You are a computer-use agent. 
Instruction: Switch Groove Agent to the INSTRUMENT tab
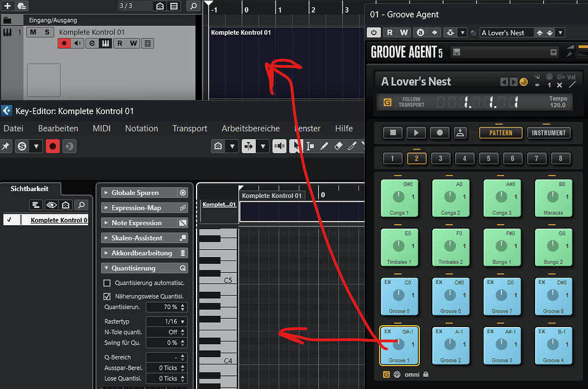548,133
